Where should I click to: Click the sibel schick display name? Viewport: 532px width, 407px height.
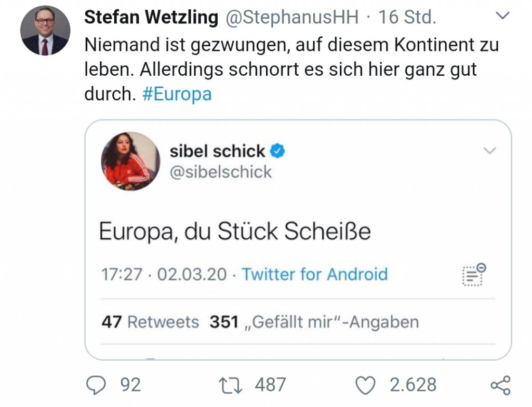tap(217, 151)
